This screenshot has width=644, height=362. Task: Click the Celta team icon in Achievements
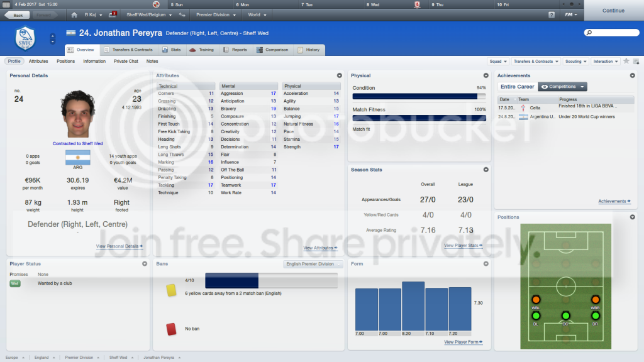click(523, 108)
